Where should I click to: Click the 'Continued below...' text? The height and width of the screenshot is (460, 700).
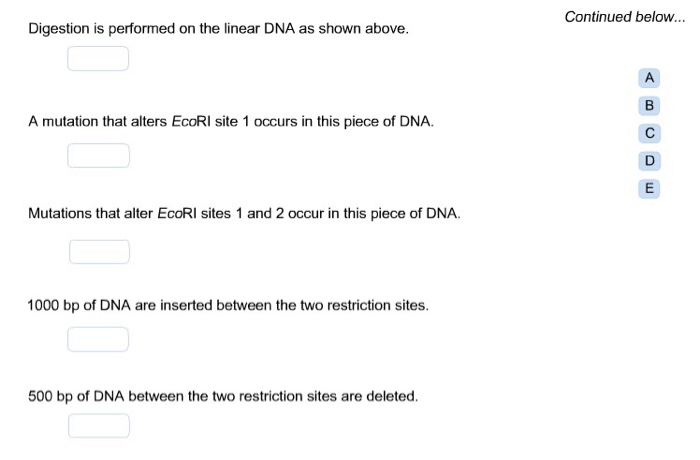[x=625, y=17]
